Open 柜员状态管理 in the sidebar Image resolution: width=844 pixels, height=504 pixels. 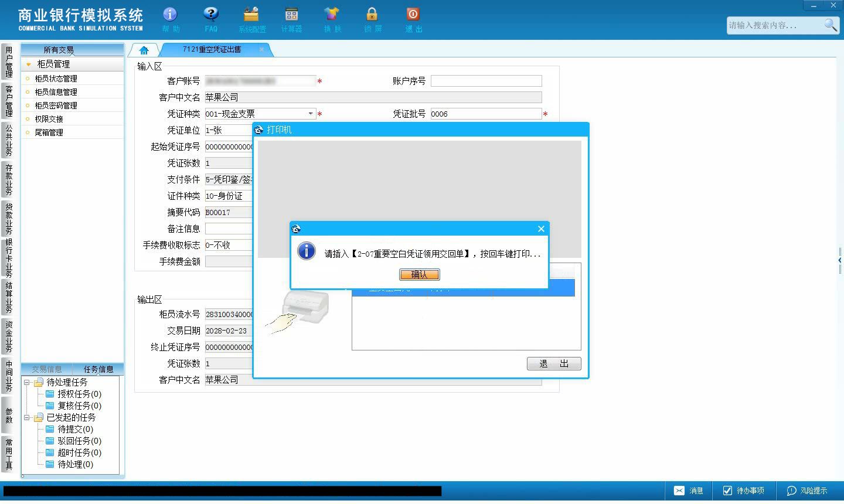pos(56,79)
